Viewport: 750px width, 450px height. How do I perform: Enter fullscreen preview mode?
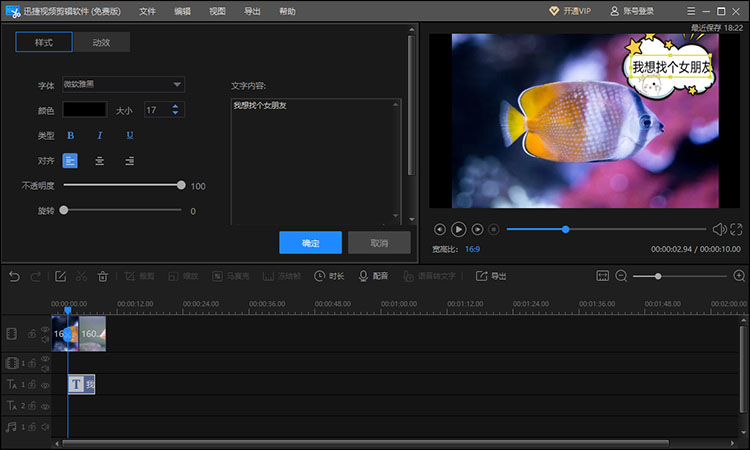tap(736, 230)
